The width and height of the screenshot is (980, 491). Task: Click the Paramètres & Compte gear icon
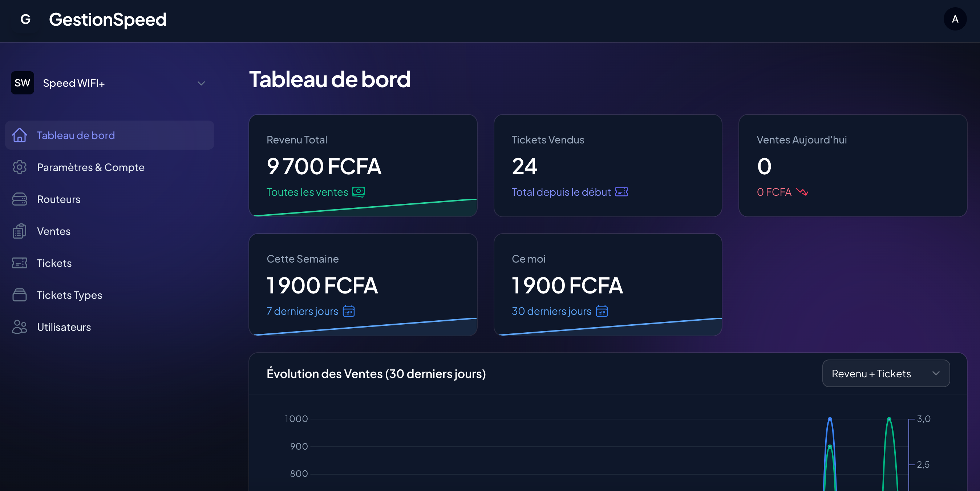pos(19,167)
